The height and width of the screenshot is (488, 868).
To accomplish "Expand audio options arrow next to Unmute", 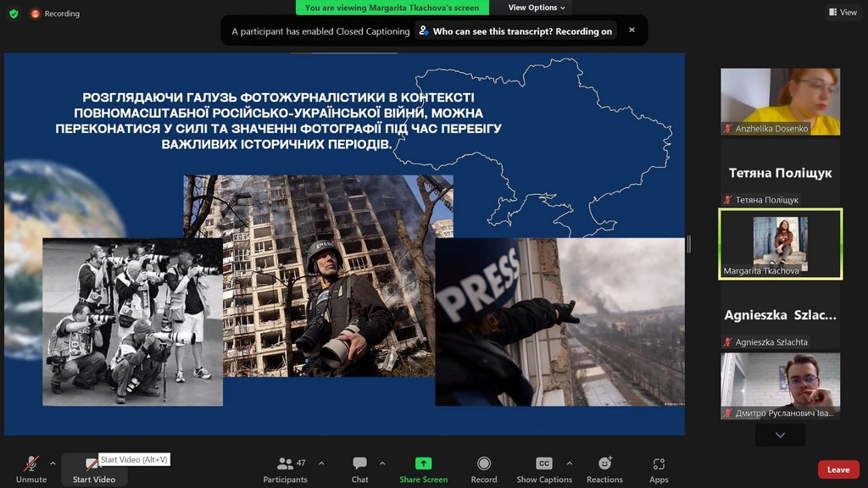I will [53, 463].
